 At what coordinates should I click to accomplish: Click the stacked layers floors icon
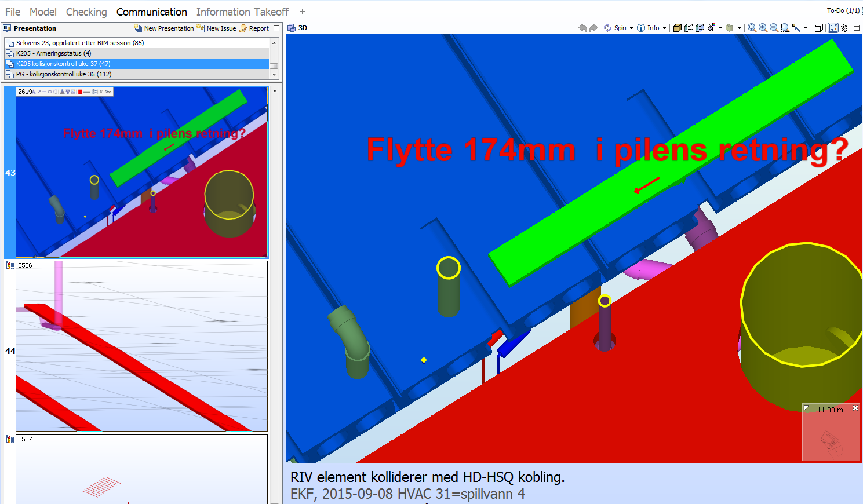tap(844, 28)
